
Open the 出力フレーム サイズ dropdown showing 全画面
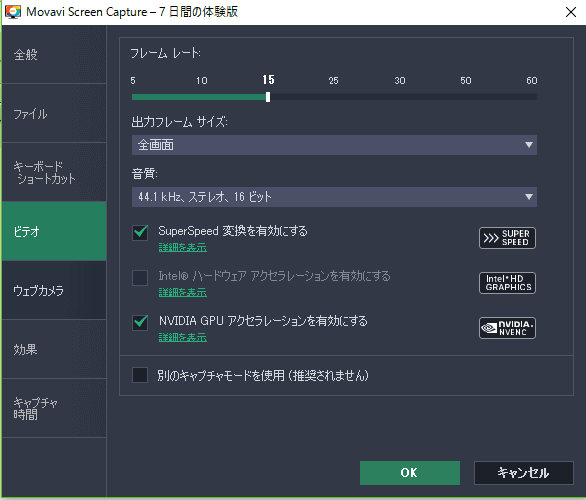click(334, 145)
